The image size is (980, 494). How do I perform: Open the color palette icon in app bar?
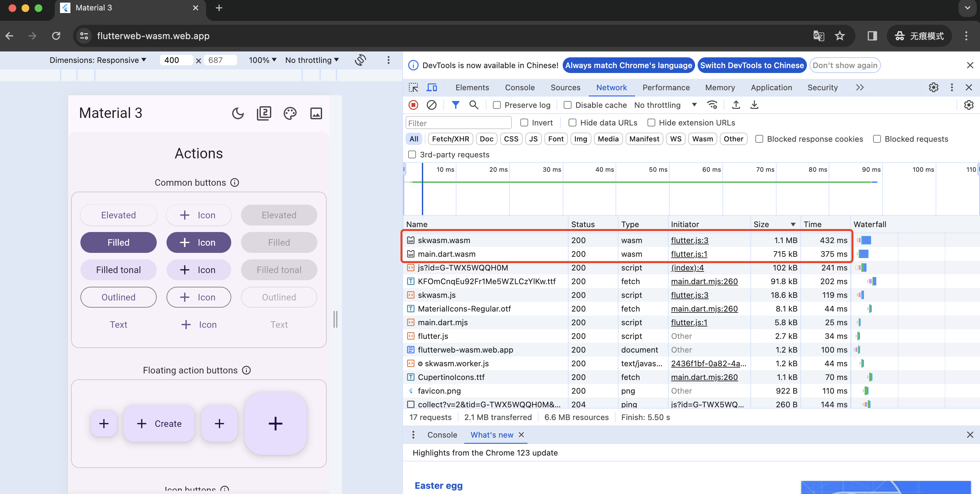(x=290, y=113)
